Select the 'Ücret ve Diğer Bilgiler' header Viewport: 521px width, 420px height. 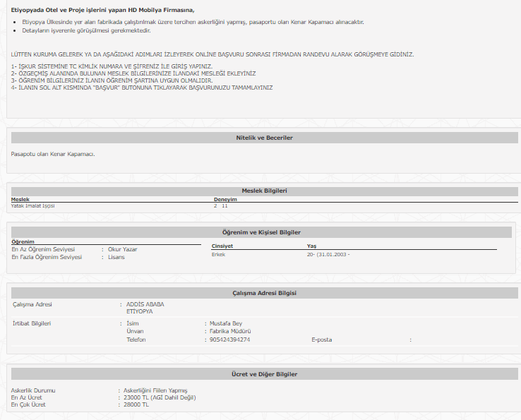point(264,374)
